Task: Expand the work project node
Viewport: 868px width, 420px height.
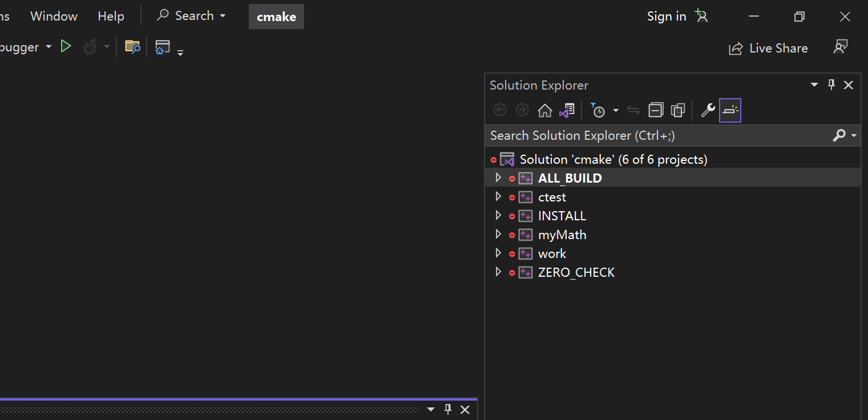Action: (x=498, y=253)
